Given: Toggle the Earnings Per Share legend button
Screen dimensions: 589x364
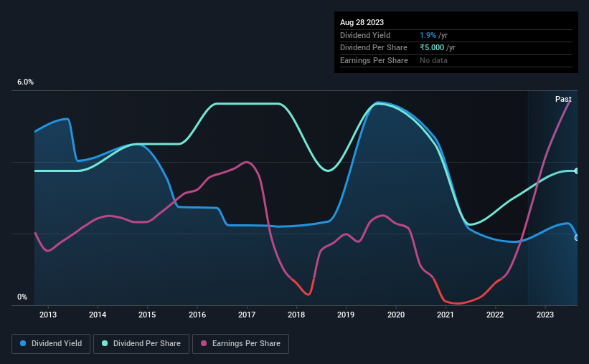Looking at the screenshot, I should point(240,344).
